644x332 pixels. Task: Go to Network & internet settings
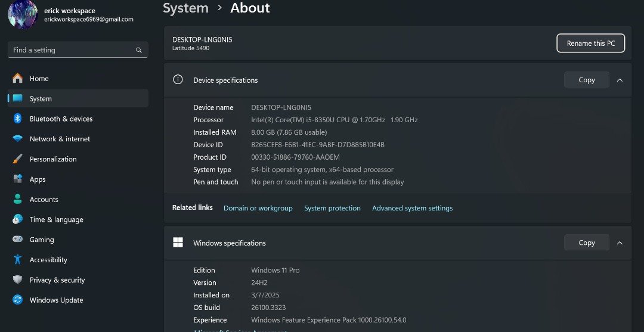pyautogui.click(x=78, y=139)
